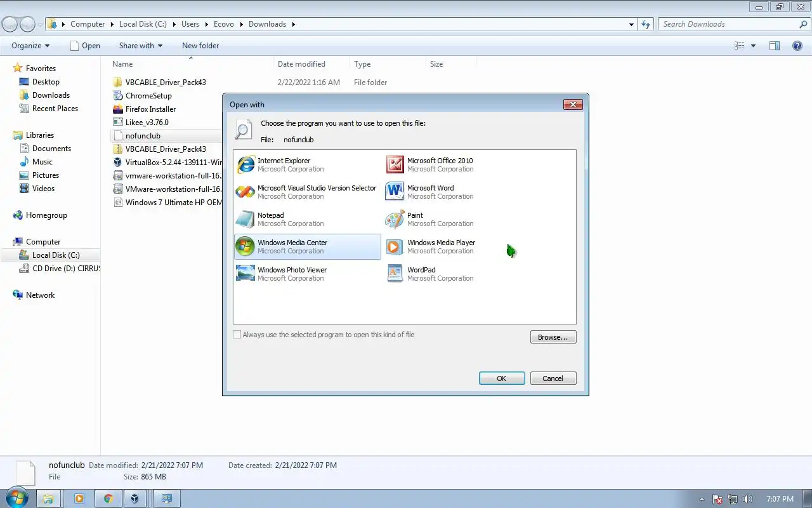Screen dimensions: 812x508
Task: Enable Always use the selected program checkbox
Action: point(237,335)
